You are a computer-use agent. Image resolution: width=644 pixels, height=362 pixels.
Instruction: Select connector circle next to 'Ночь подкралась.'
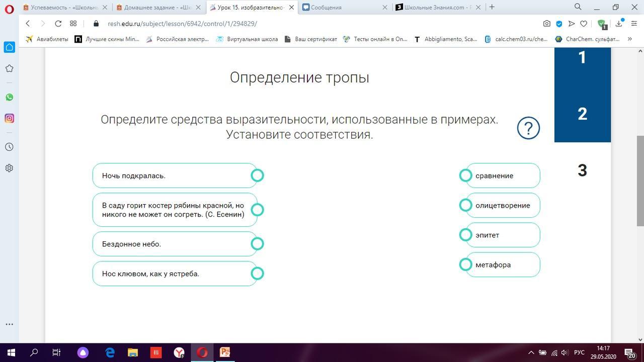point(257,175)
